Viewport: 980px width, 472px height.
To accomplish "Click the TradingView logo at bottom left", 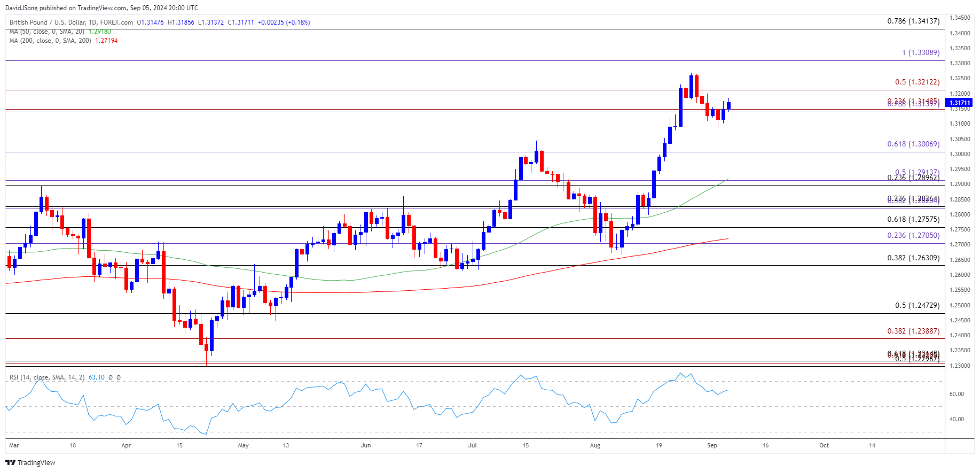I will pyautogui.click(x=32, y=462).
